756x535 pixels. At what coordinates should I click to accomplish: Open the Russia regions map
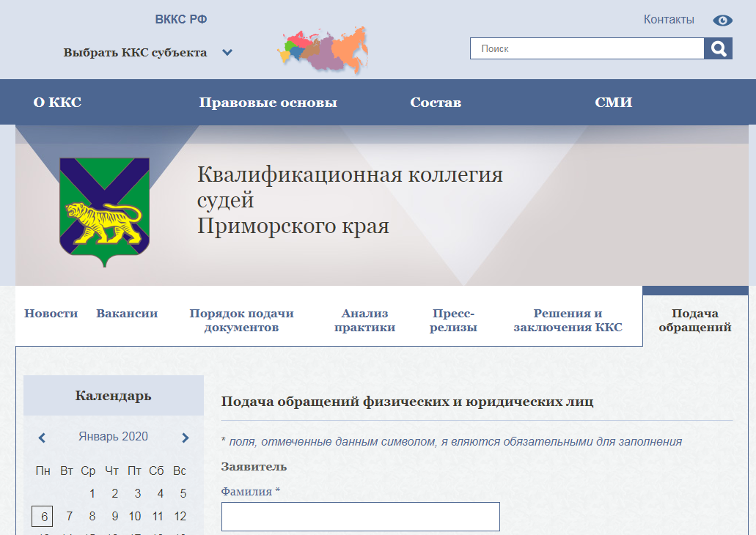click(323, 50)
